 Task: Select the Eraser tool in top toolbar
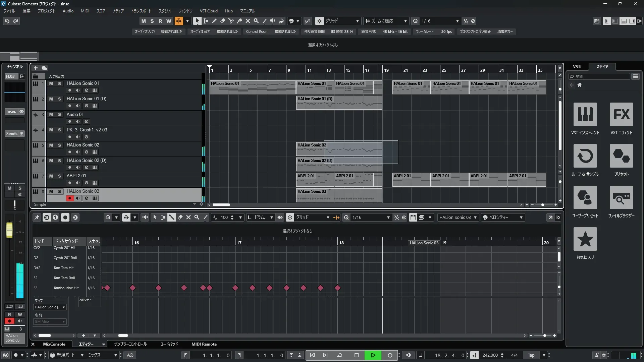click(222, 21)
